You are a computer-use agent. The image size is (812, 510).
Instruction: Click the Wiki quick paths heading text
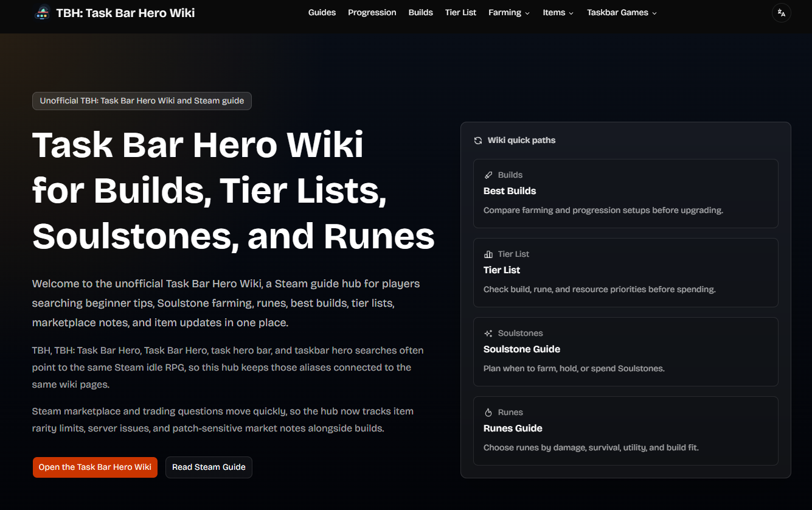coord(522,141)
